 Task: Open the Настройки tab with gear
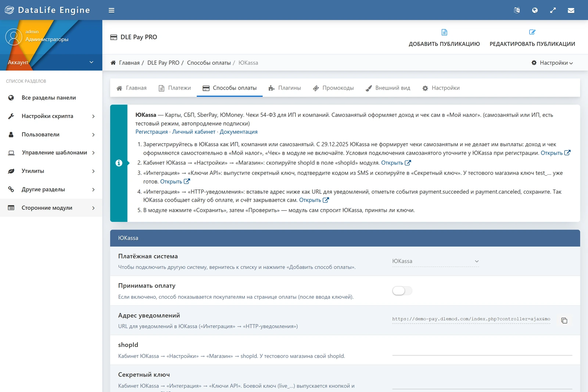(x=441, y=88)
